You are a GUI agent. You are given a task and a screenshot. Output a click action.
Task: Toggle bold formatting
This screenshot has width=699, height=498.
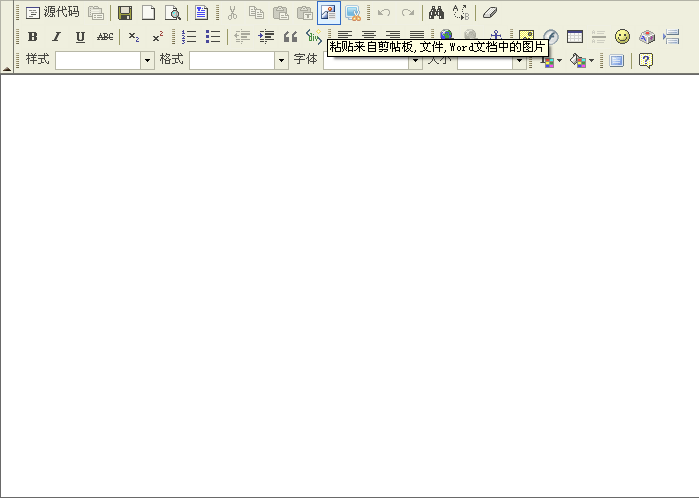(x=32, y=37)
